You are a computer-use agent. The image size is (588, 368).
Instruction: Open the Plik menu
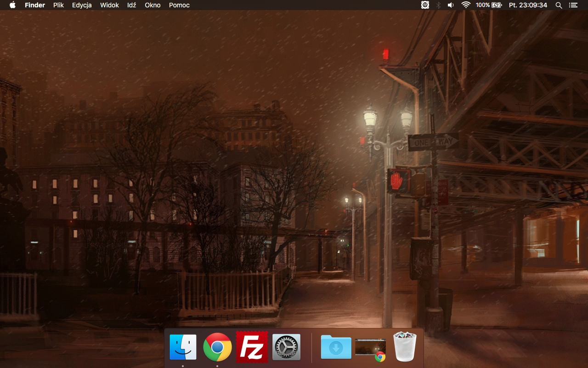click(58, 5)
